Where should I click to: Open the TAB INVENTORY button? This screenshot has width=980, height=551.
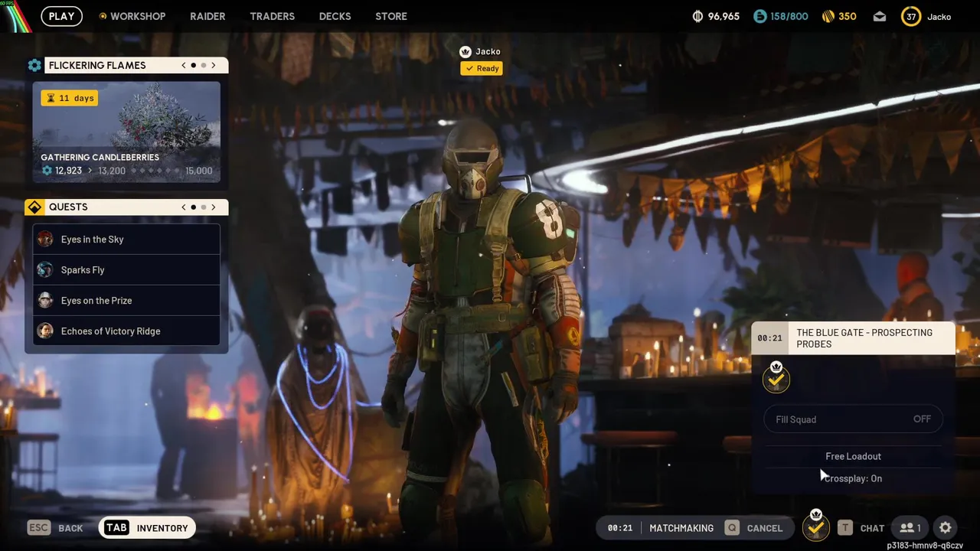coord(147,527)
